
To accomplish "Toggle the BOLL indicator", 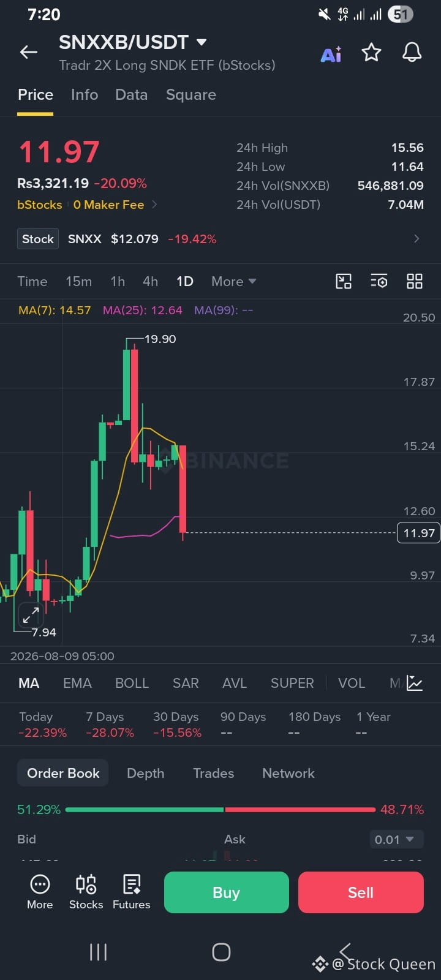I will pos(132,683).
